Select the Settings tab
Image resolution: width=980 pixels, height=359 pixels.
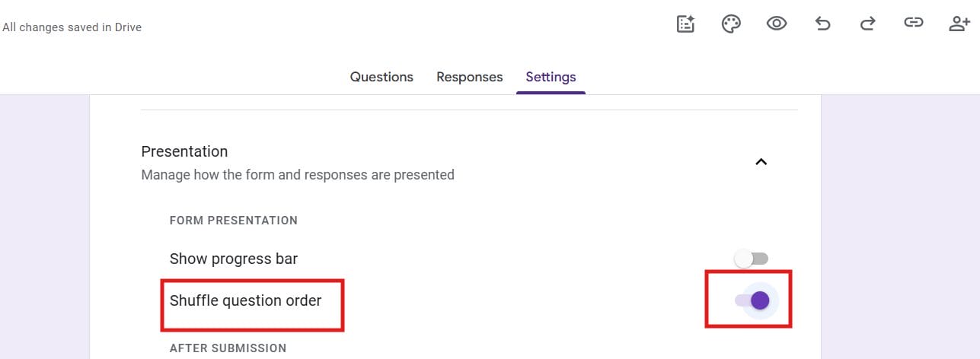(551, 77)
